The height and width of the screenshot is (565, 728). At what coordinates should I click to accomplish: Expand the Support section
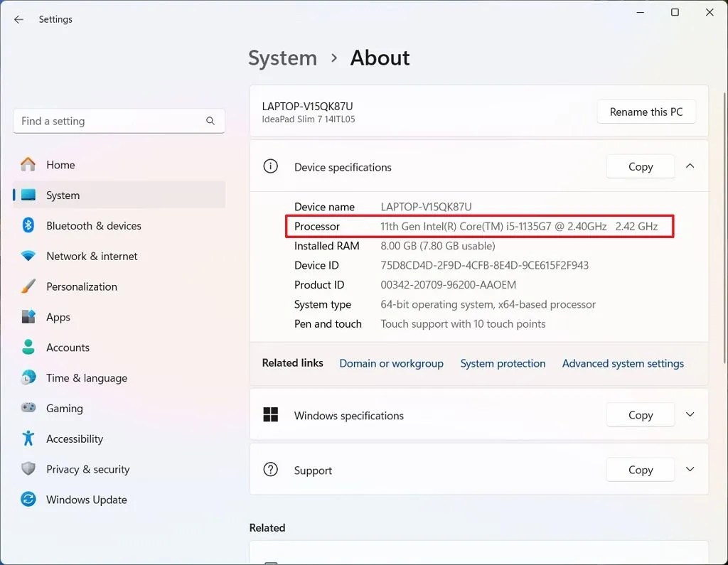coord(690,469)
